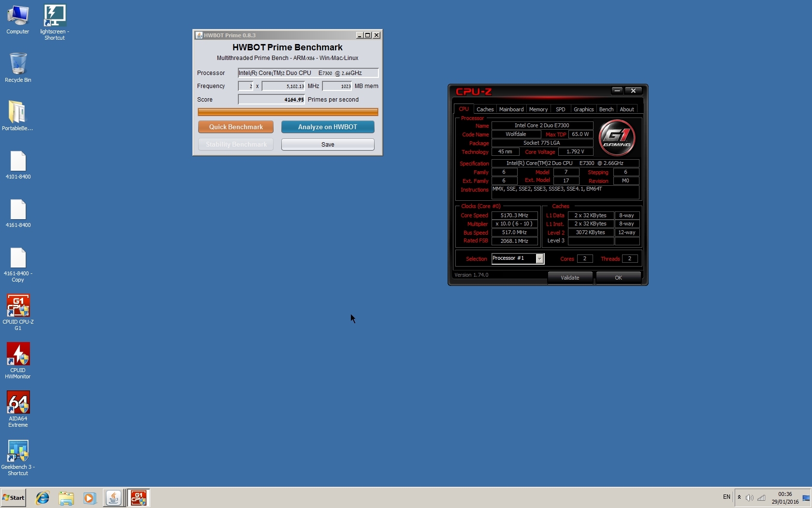Open the PortableBe... folder icon
Screen dimensions: 812x508
point(17,116)
